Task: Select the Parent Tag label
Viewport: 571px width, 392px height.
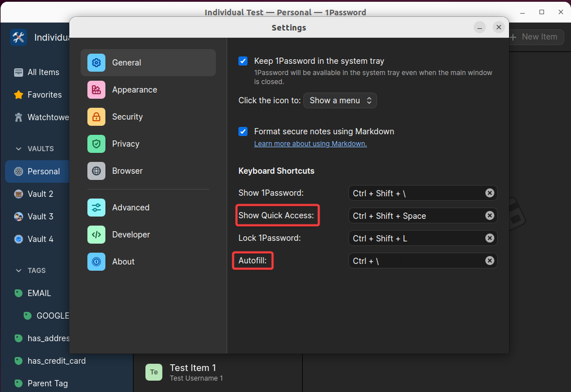Action: [x=47, y=383]
